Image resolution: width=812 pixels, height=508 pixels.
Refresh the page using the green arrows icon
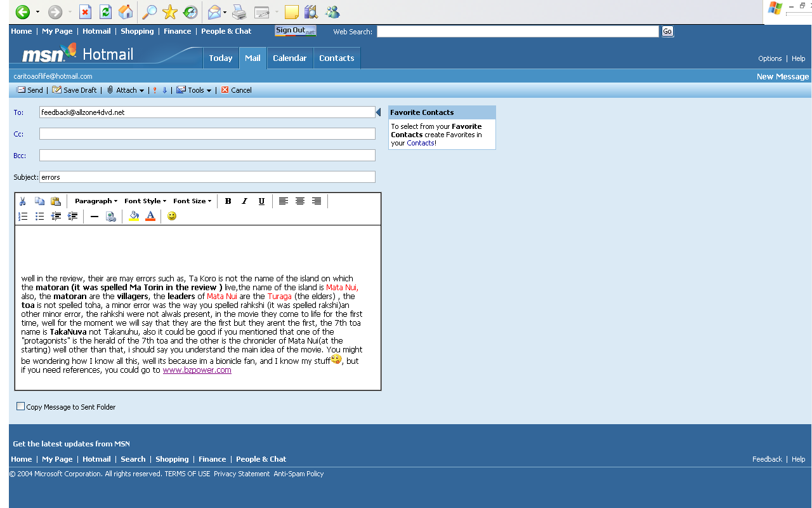pos(106,12)
